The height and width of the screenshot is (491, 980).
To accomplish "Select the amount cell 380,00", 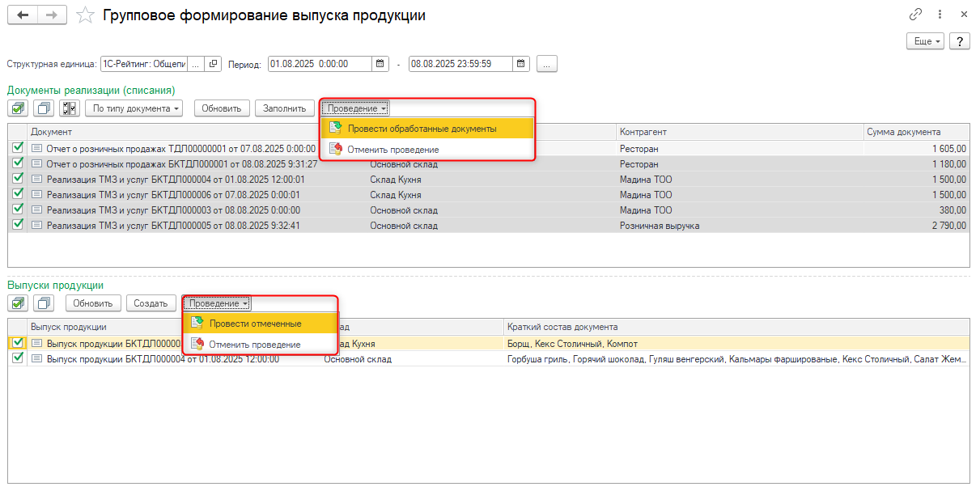I will (x=916, y=210).
